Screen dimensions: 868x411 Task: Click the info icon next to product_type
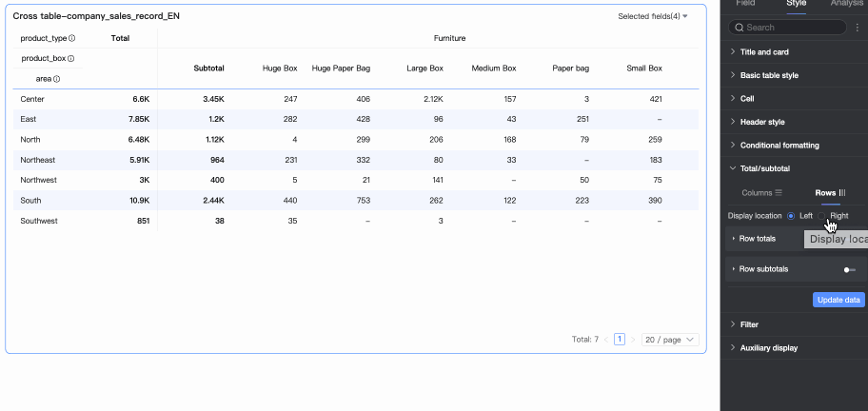coord(72,38)
